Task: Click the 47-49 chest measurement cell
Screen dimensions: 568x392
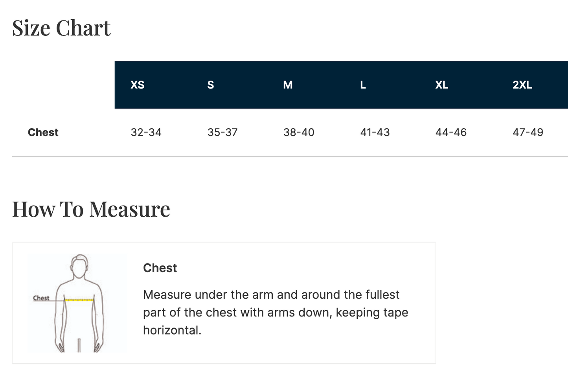Action: [x=528, y=133]
